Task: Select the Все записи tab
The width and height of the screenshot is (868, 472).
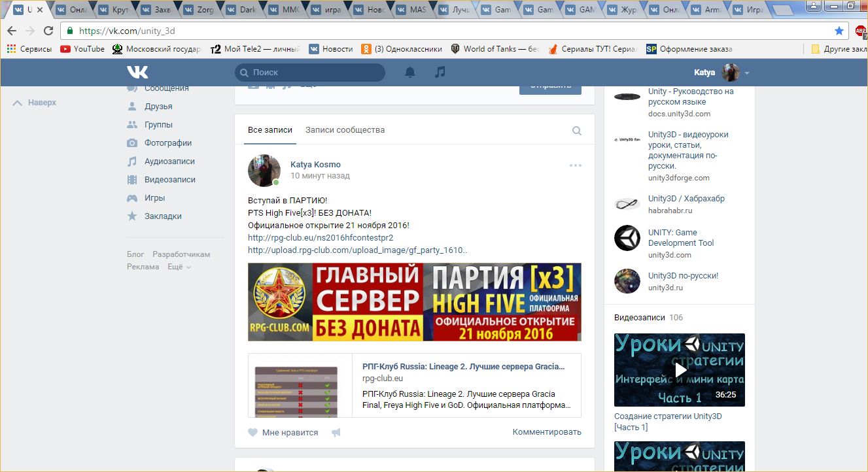Action: point(270,130)
